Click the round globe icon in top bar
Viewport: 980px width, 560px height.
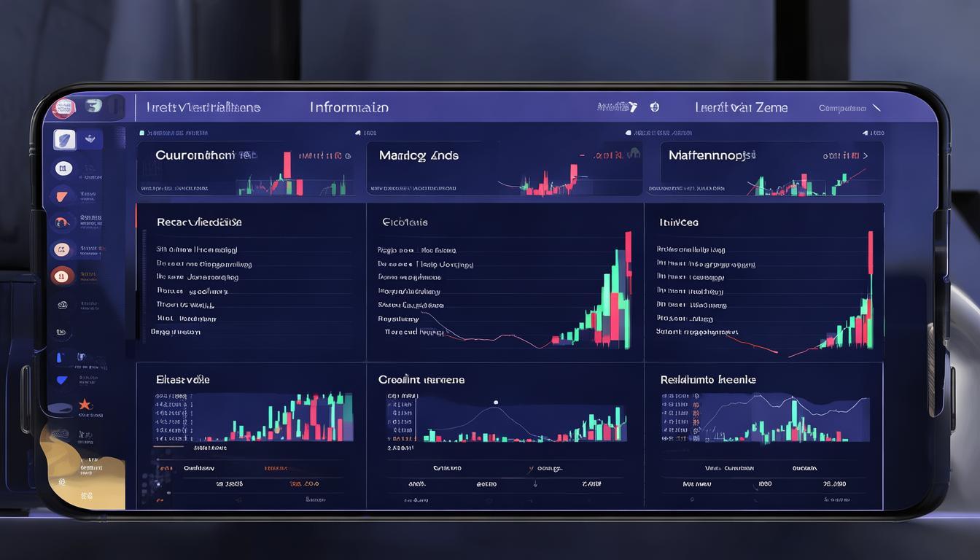pos(654,107)
